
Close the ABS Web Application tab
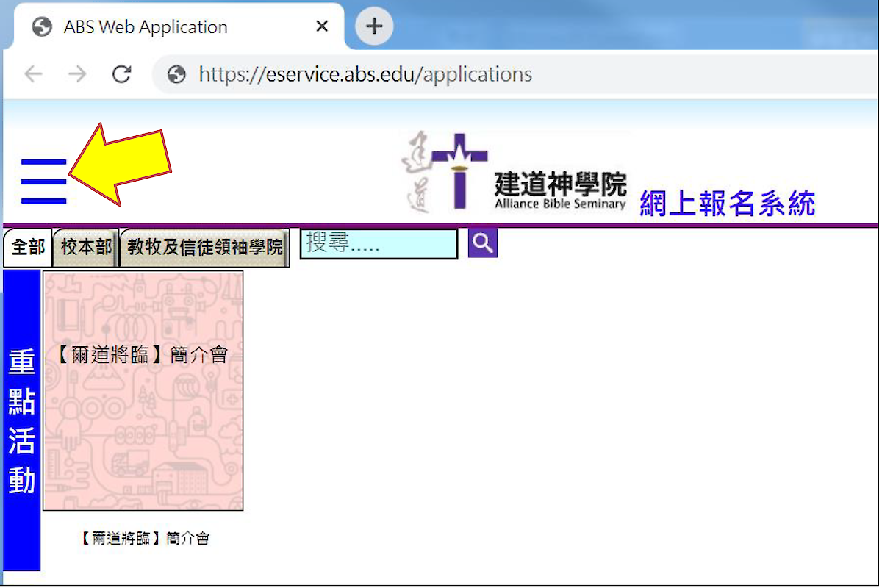(322, 27)
